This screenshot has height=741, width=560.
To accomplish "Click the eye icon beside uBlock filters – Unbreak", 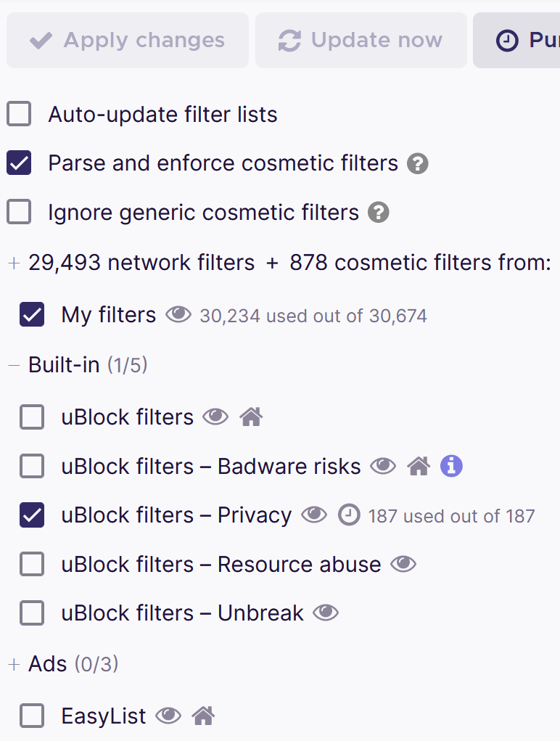I will (x=326, y=613).
